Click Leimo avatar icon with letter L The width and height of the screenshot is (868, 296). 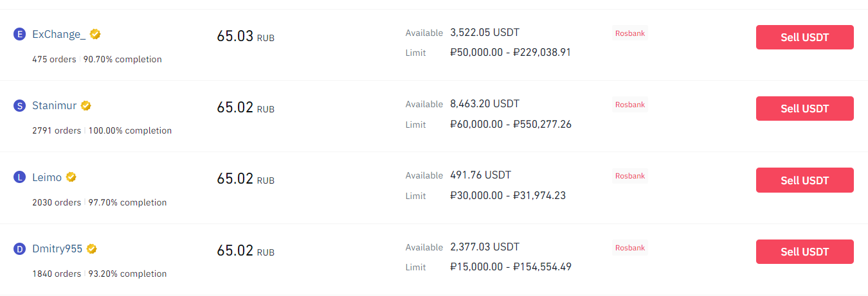point(19,177)
